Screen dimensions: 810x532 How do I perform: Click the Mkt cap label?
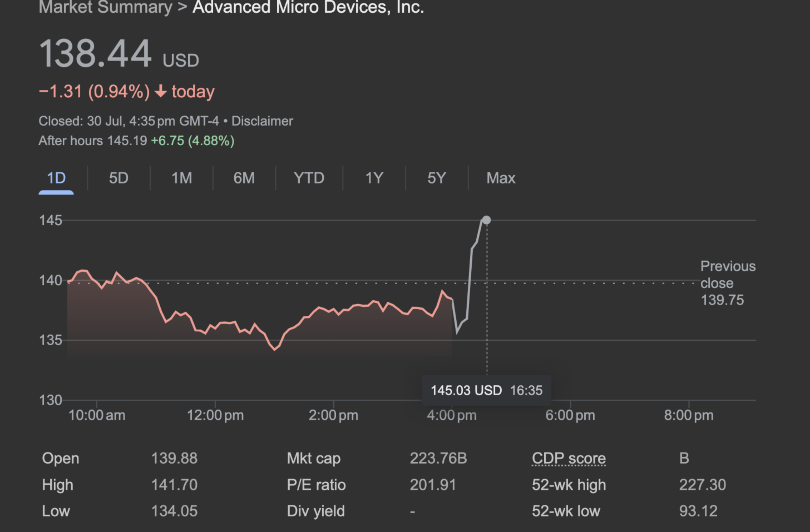pos(313,459)
